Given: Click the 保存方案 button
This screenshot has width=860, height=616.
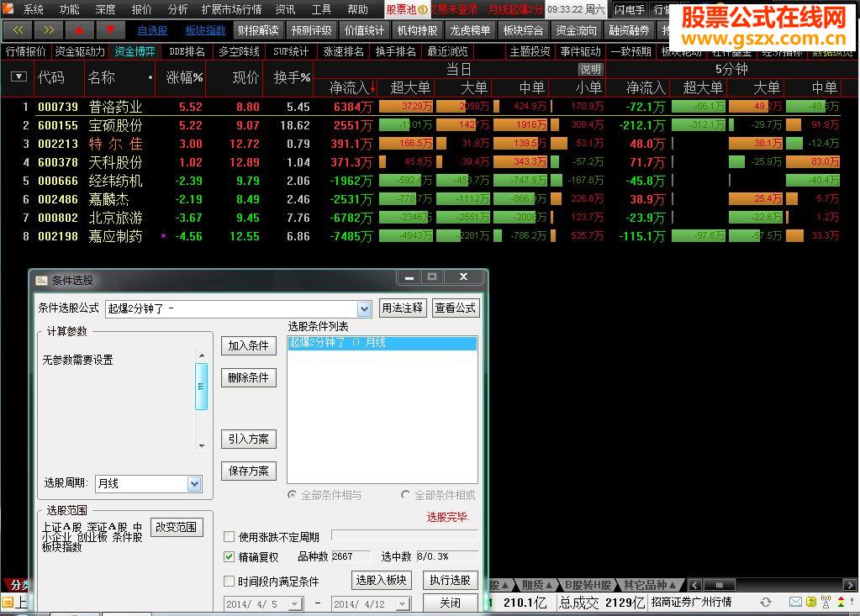Looking at the screenshot, I should [x=249, y=471].
